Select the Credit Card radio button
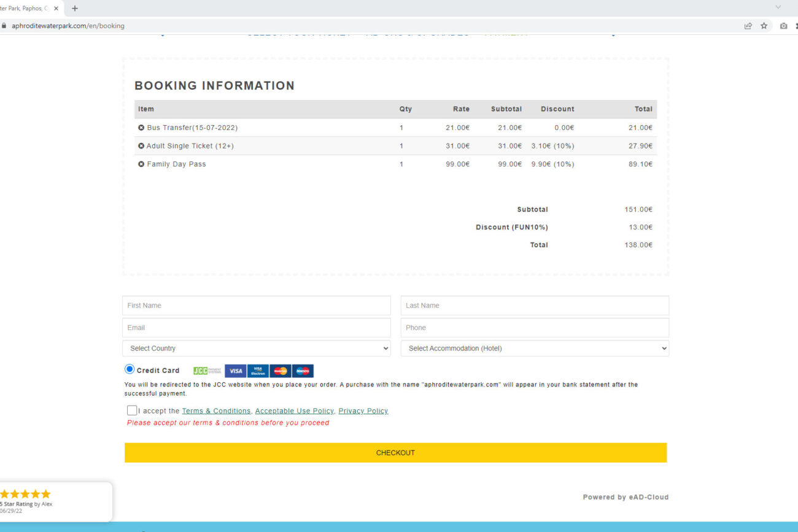The width and height of the screenshot is (798, 532). pyautogui.click(x=130, y=369)
